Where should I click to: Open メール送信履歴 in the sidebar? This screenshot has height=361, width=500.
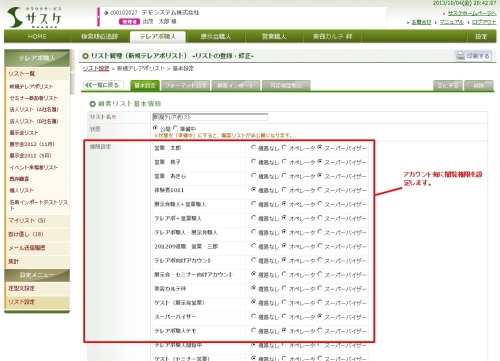click(x=27, y=248)
